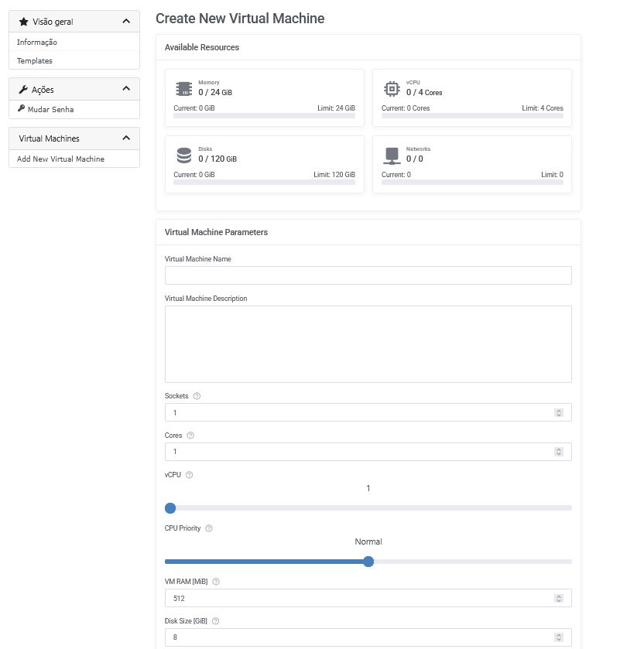Collapse the Ações sidebar section

[x=126, y=90]
